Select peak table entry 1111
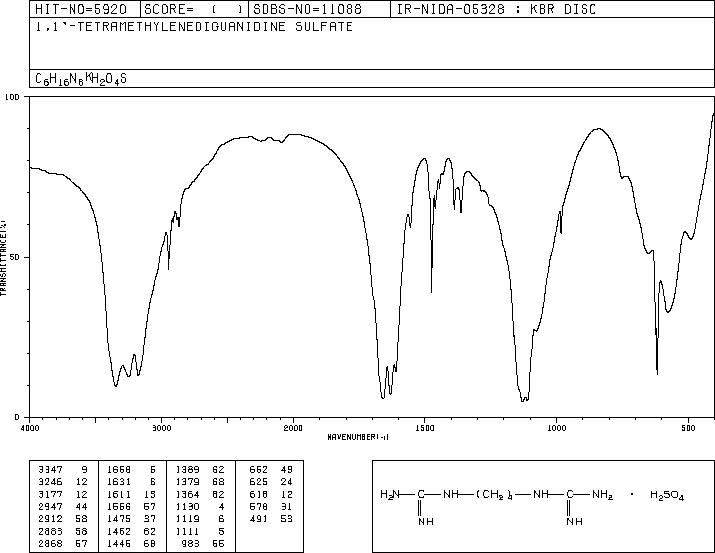 [187, 532]
